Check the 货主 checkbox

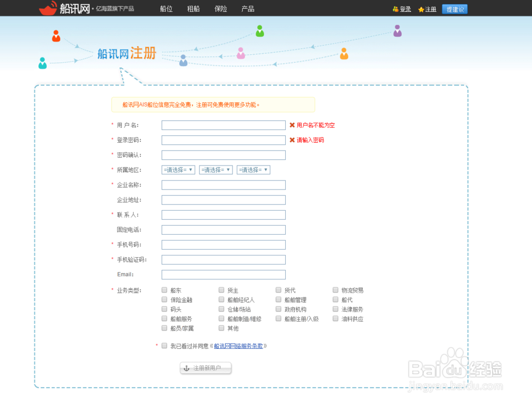pos(221,290)
